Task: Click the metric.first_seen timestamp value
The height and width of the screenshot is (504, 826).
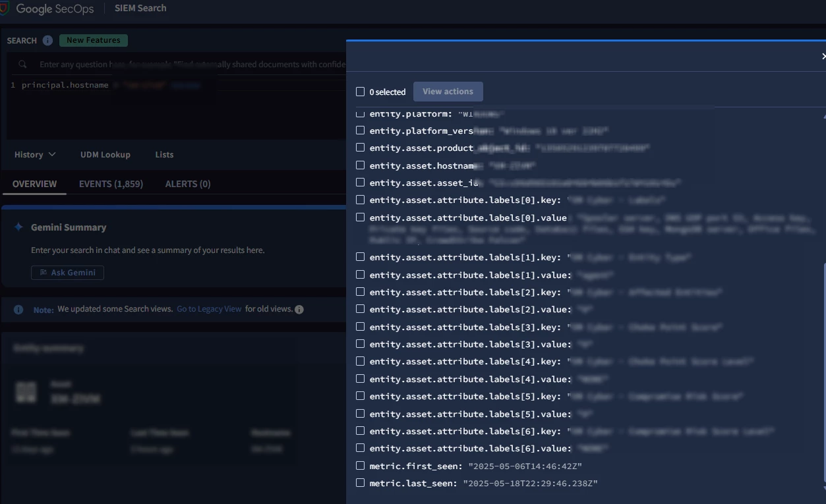Action: coord(525,466)
